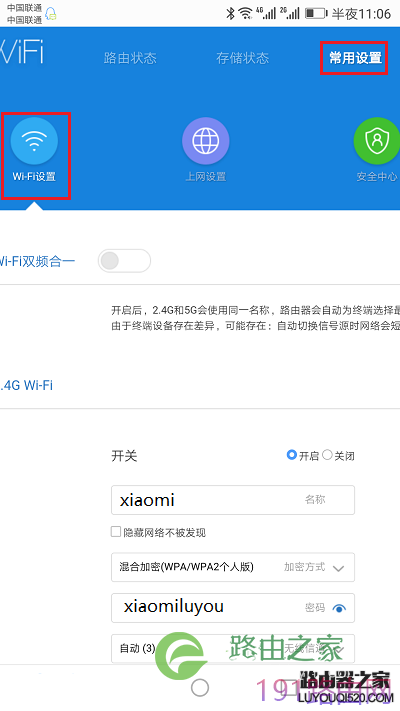Image resolution: width=400 pixels, height=711 pixels.
Task: Click the xiaomiluyou password field
Action: pyautogui.click(x=233, y=608)
